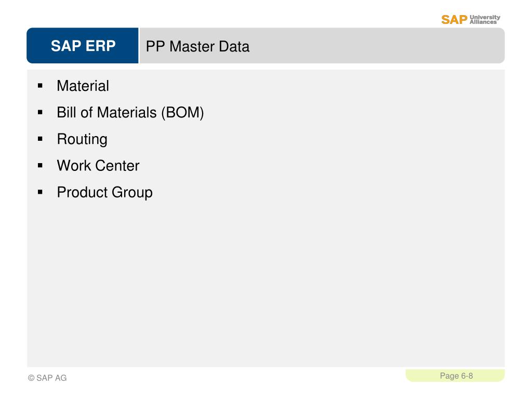
Task: Click the Bill of Materials (BOM) item
Action: [130, 112]
